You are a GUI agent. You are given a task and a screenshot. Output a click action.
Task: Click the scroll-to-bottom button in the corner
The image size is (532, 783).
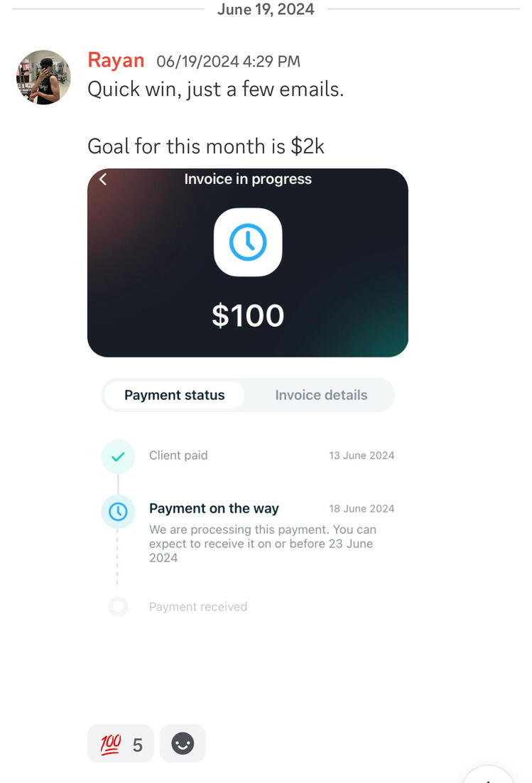(x=489, y=776)
